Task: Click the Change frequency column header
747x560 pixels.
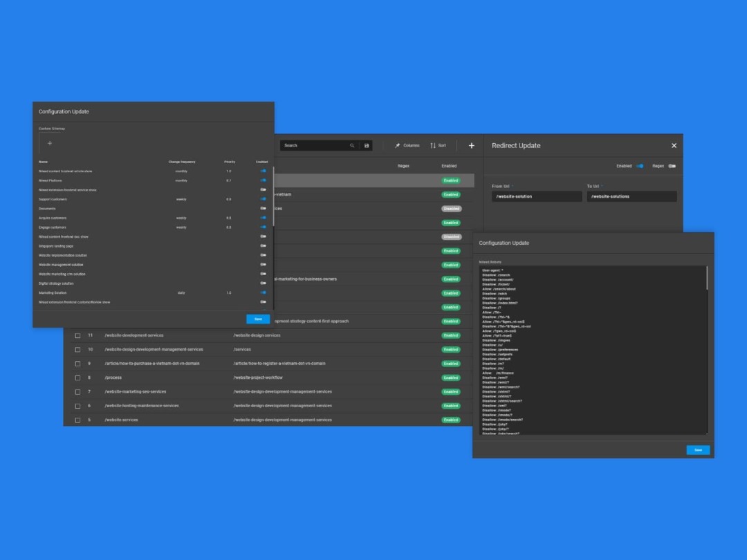Action: tap(181, 162)
